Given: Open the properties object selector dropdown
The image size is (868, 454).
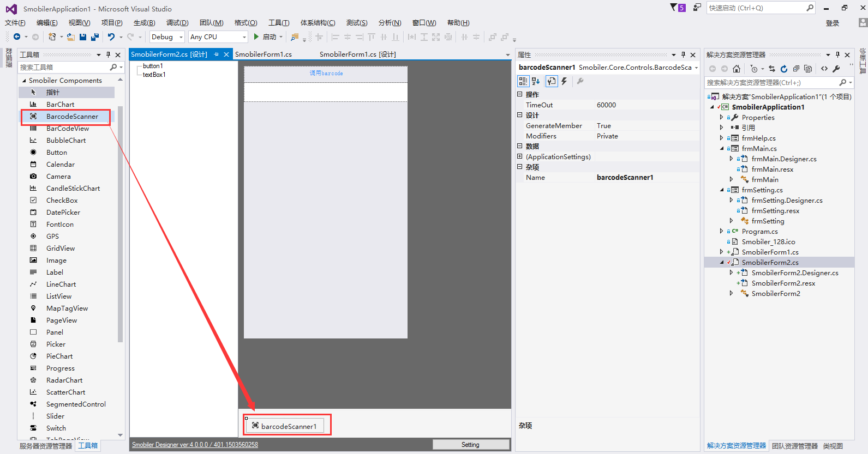Looking at the screenshot, I should pos(696,68).
